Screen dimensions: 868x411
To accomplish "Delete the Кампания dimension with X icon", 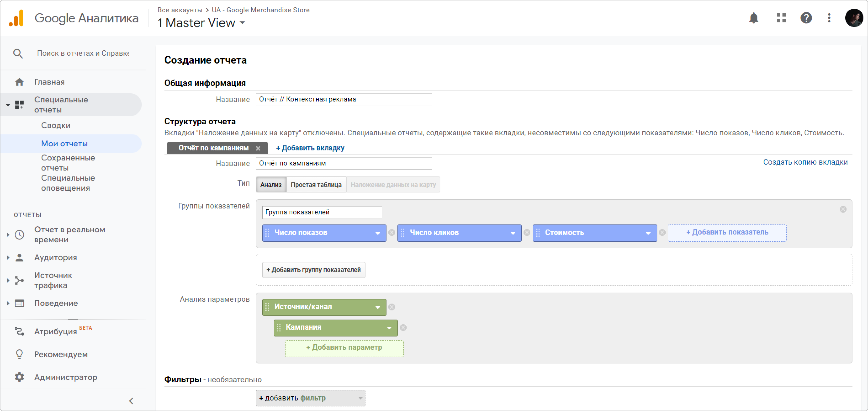I will pyautogui.click(x=403, y=328).
